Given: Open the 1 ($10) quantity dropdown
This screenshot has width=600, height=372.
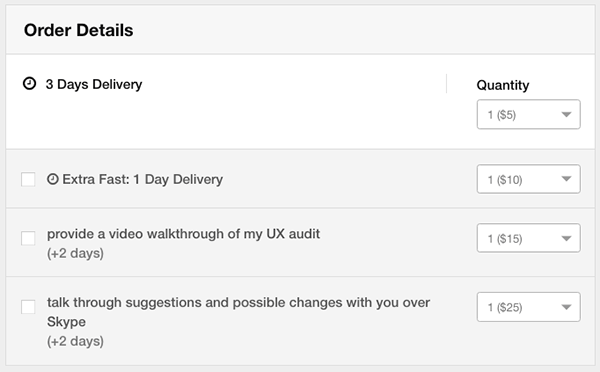Looking at the screenshot, I should click(528, 179).
